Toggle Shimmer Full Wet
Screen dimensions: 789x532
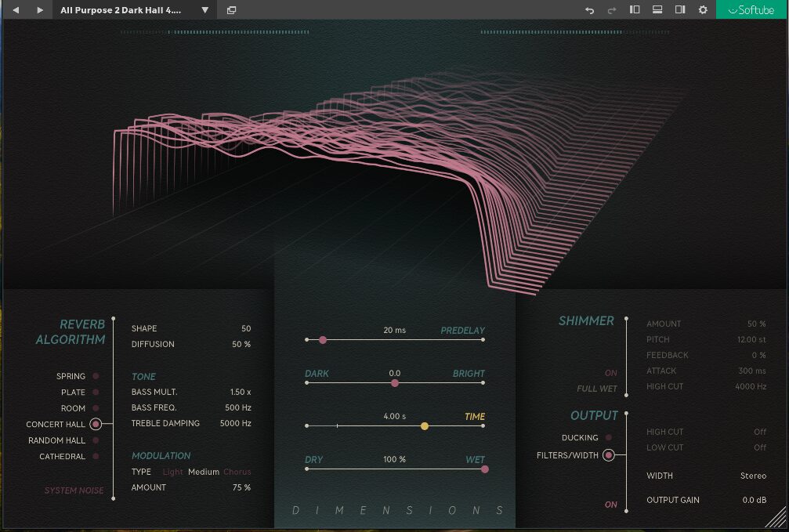click(597, 389)
